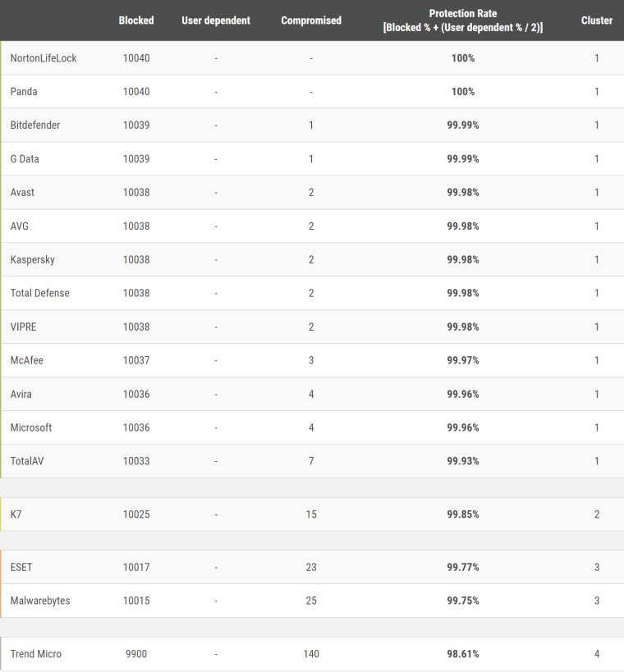Select the McAfee product name

coord(27,361)
